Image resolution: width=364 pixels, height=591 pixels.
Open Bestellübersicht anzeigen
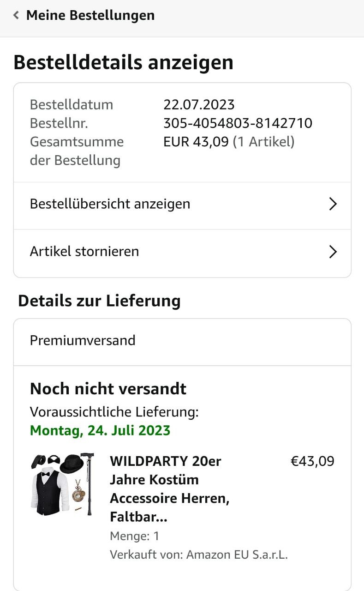coord(110,204)
